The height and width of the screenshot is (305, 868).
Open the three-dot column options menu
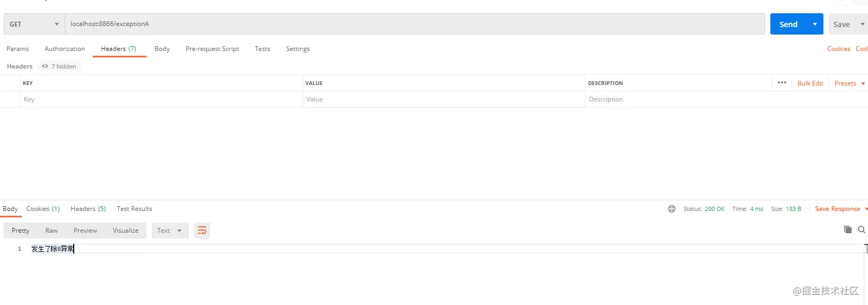[782, 83]
